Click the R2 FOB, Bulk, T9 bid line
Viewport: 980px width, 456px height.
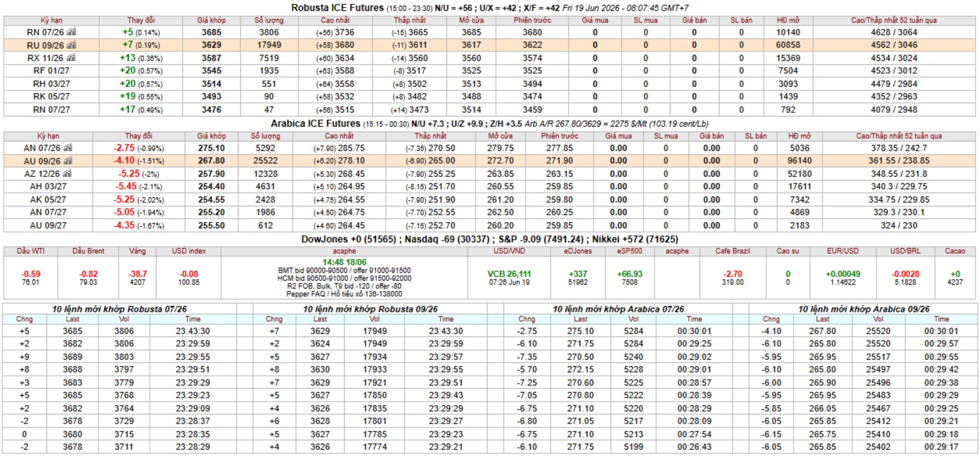click(344, 286)
